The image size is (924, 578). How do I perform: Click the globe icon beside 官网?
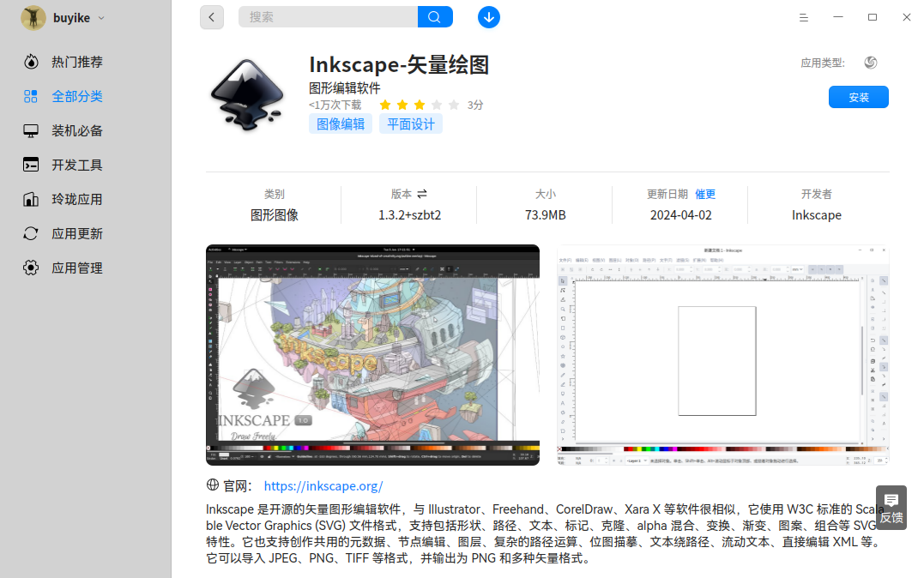click(x=213, y=485)
